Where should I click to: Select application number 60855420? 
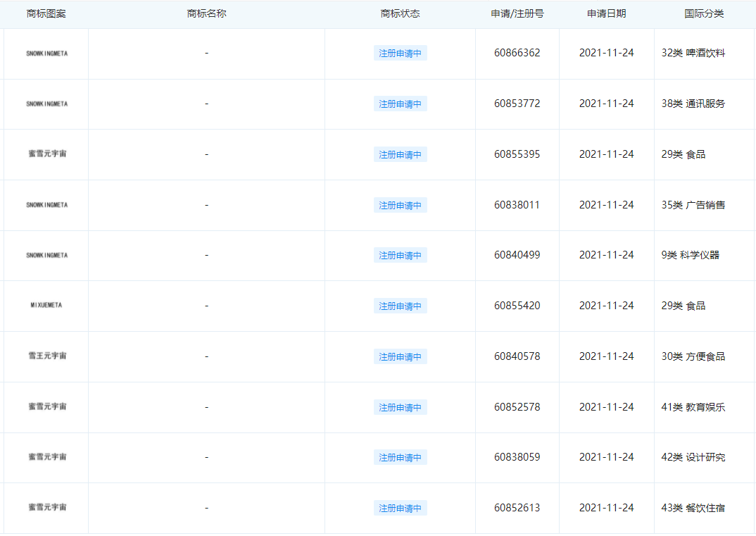click(517, 306)
